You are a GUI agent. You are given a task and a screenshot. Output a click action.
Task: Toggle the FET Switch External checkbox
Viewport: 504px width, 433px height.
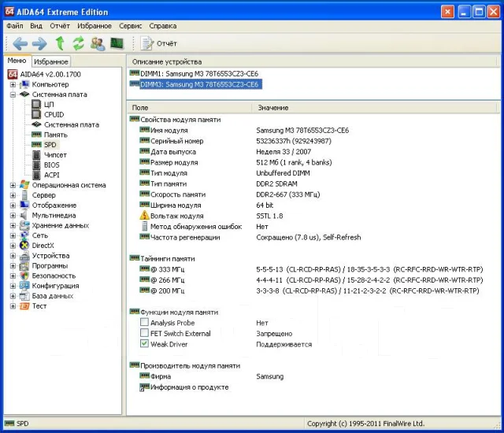[144, 333]
